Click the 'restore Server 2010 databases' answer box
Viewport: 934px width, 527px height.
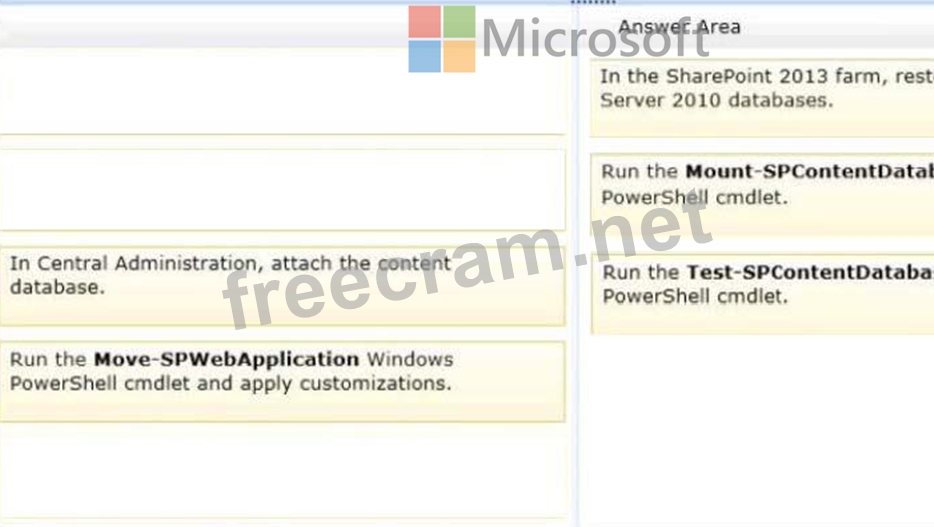(762, 98)
